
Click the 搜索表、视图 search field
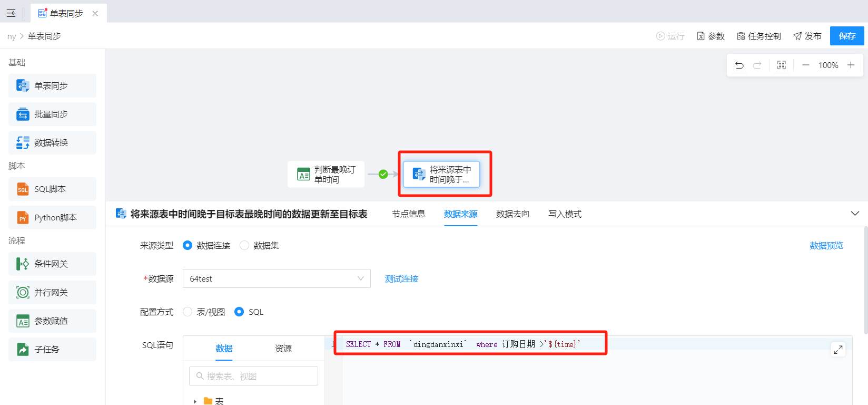[x=254, y=376]
